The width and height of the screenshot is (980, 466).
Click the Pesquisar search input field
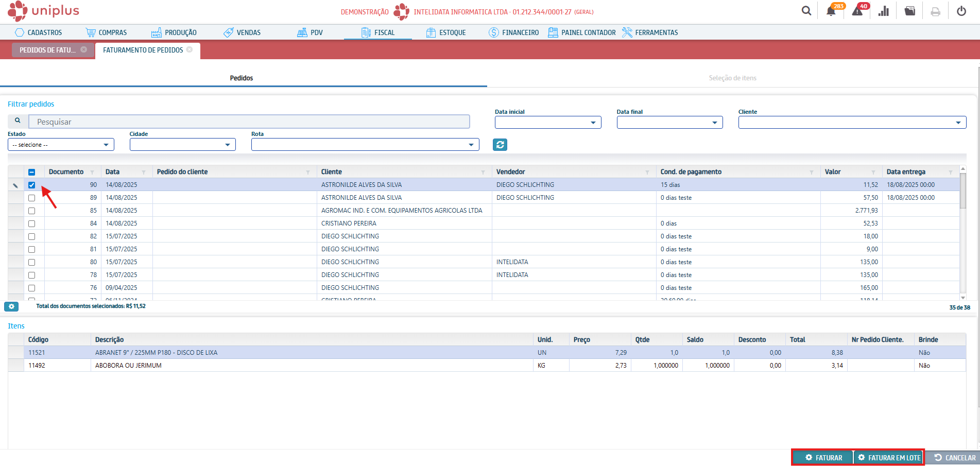coord(249,122)
